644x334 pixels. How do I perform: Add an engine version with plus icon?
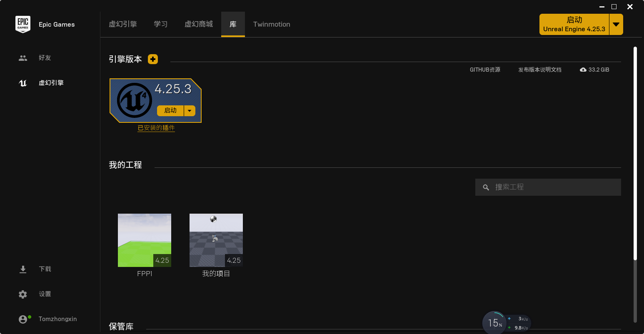pyautogui.click(x=153, y=59)
